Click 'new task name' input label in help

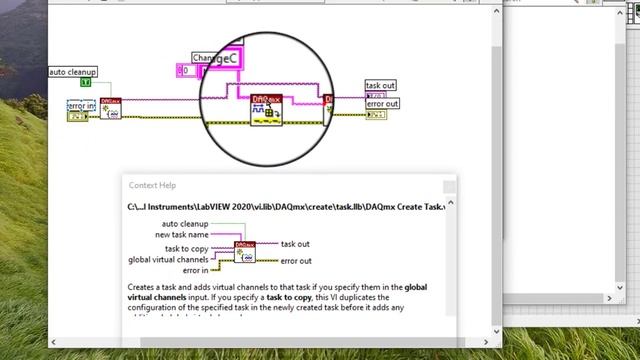click(182, 235)
